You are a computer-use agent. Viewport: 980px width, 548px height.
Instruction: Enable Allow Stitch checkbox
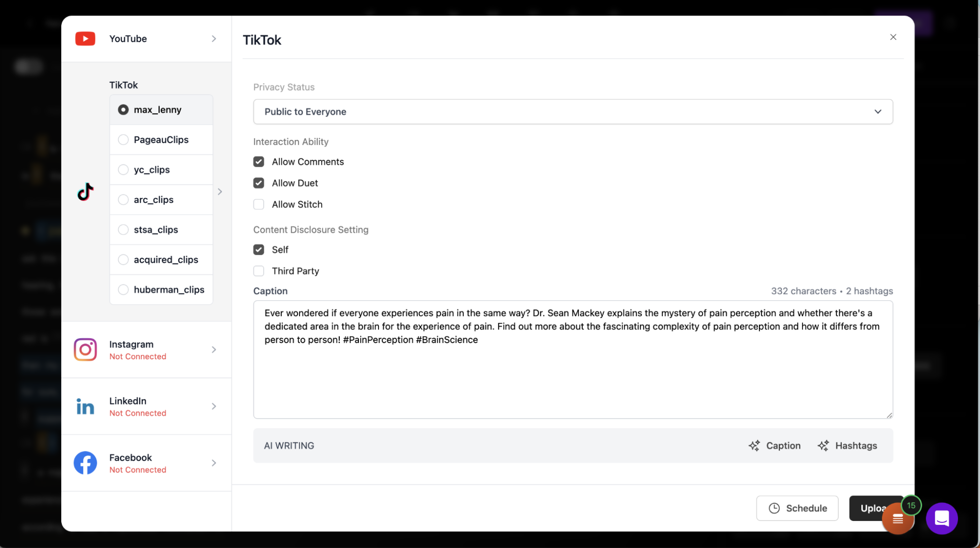coord(258,204)
